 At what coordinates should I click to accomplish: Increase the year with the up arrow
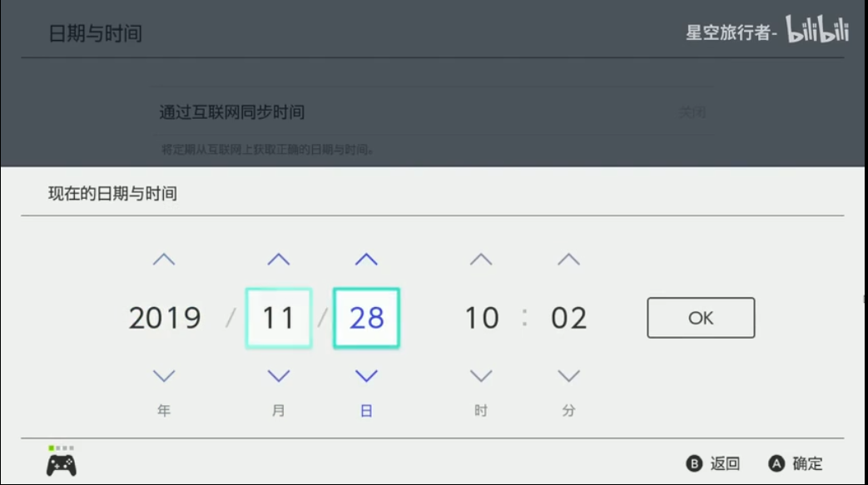point(164,260)
